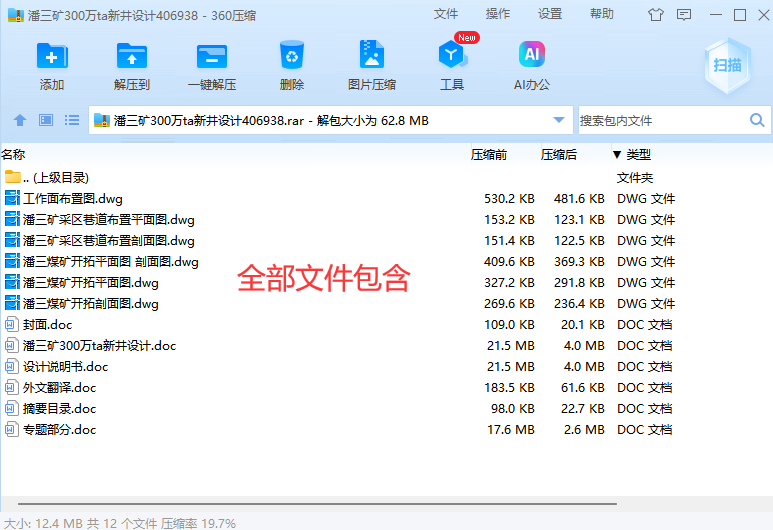Screen dimensions: 773x530
Task: Sort by the 压缩前 column header
Action: [x=489, y=155]
